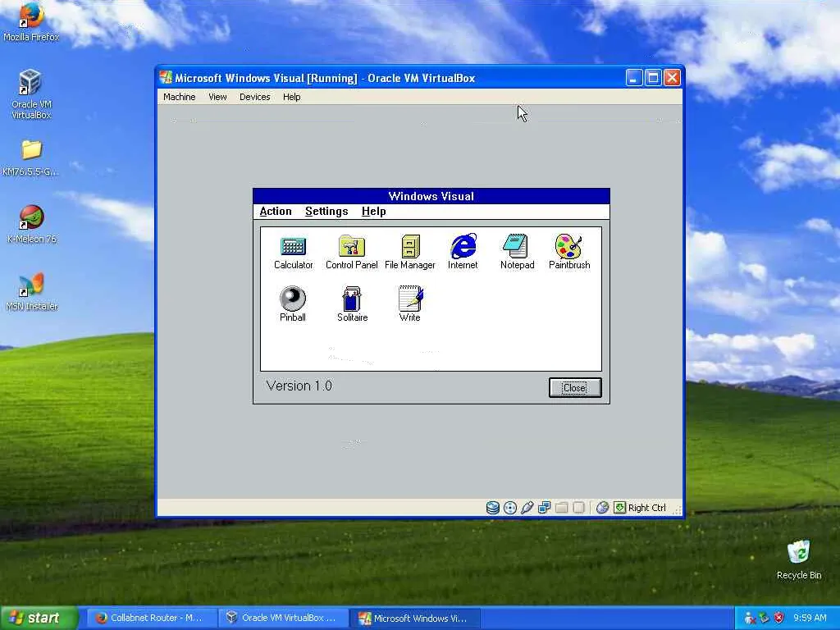Click the network adapter icon in VirtualBox status bar
Screen dimensions: 840x630
coord(545,507)
